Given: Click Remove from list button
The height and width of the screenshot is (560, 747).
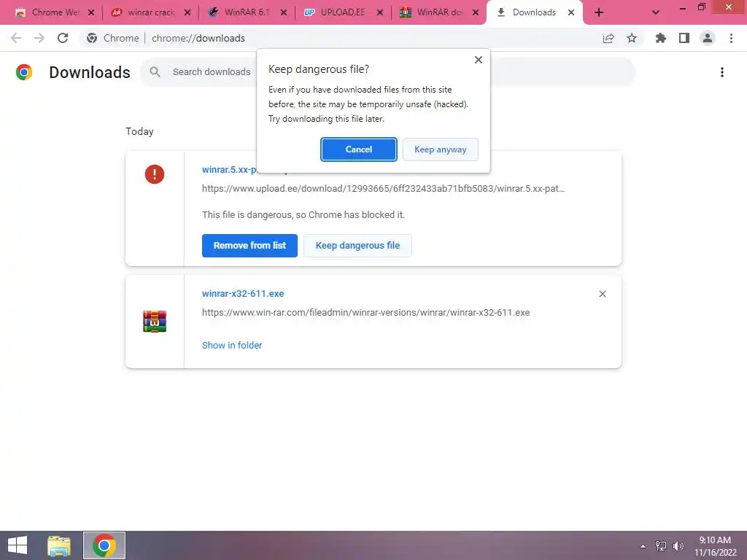Looking at the screenshot, I should coord(249,246).
